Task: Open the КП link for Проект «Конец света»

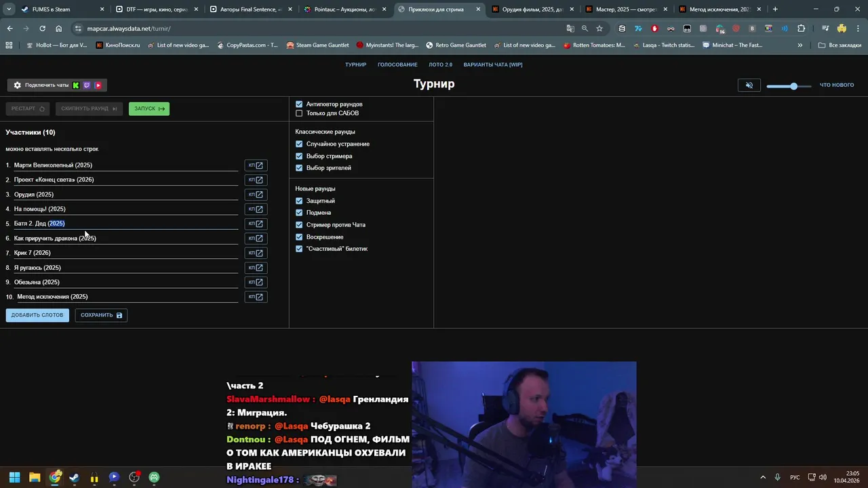Action: [256, 180]
